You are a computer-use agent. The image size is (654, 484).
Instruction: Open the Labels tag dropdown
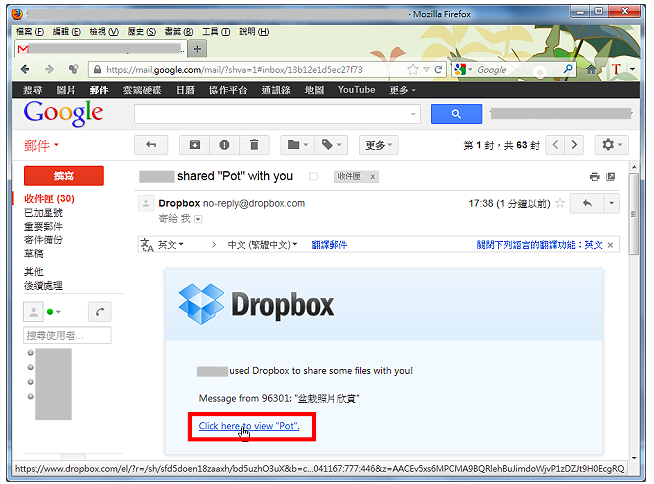coord(331,145)
